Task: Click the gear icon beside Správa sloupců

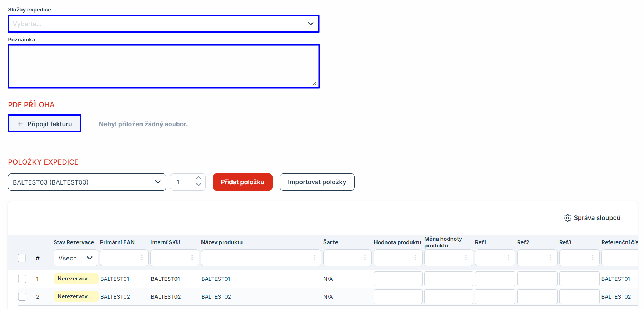Action: [x=567, y=218]
